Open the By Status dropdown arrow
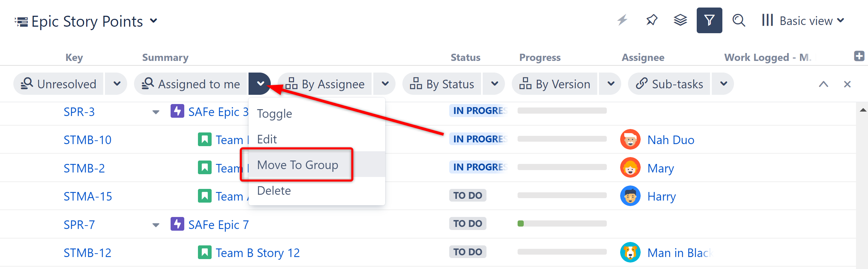This screenshot has height=269, width=868. [x=494, y=84]
